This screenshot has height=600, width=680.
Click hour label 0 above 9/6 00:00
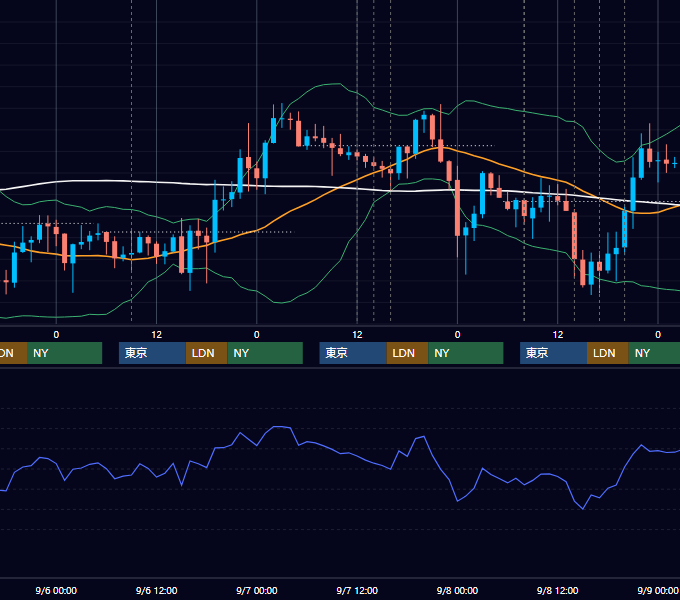pyautogui.click(x=56, y=335)
